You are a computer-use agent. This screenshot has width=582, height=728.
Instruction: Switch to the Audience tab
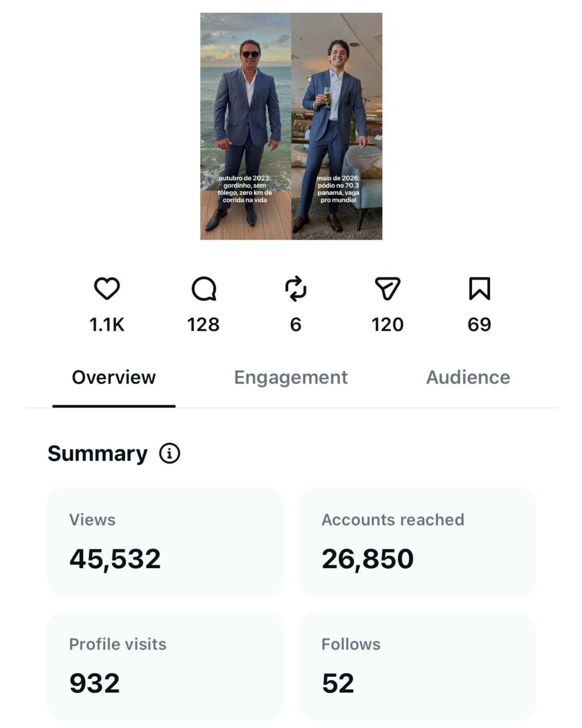coord(468,377)
